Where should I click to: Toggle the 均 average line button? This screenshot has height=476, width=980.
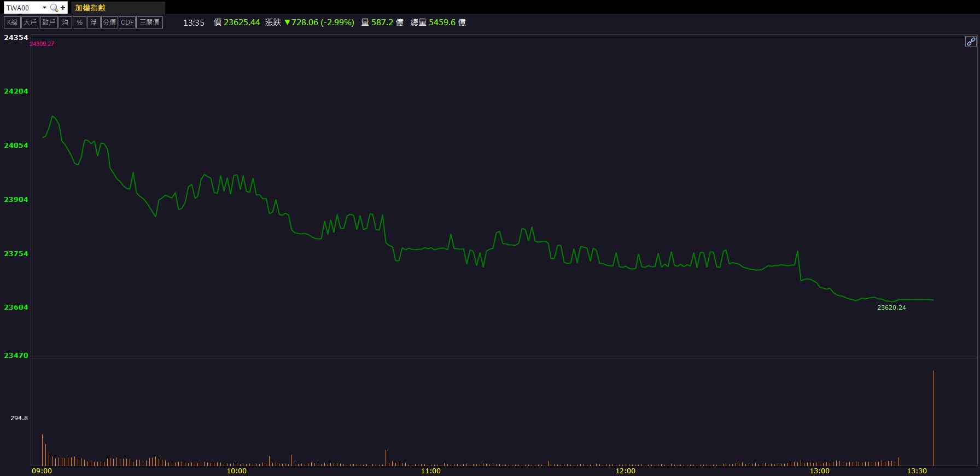[x=65, y=22]
